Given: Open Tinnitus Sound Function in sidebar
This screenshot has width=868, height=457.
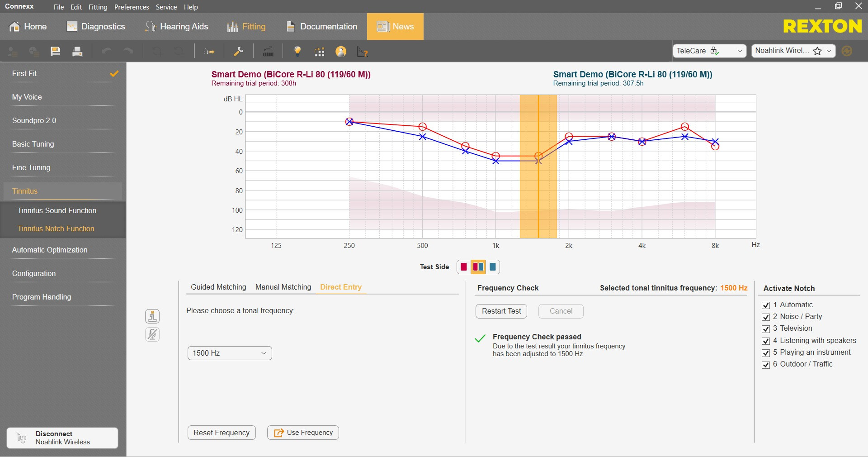Looking at the screenshot, I should 57,210.
